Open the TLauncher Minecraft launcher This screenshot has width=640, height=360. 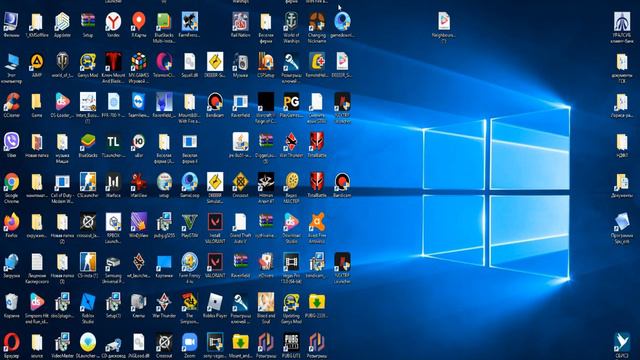tap(113, 142)
